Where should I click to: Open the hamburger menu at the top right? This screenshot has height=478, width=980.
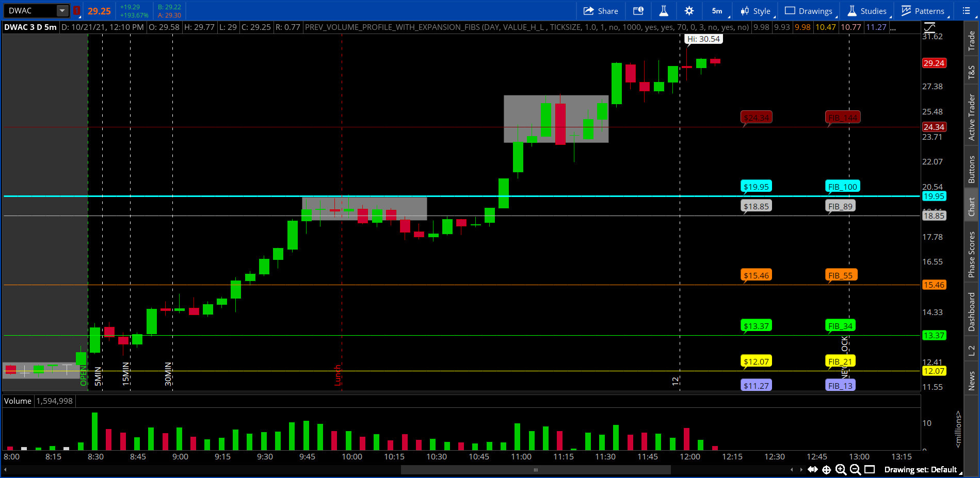[x=966, y=10]
